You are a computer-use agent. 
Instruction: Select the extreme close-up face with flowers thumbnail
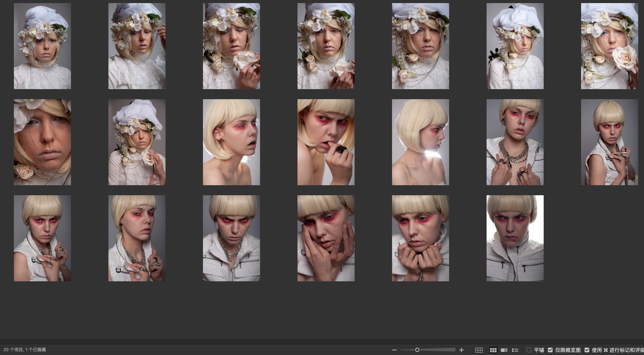pyautogui.click(x=42, y=142)
